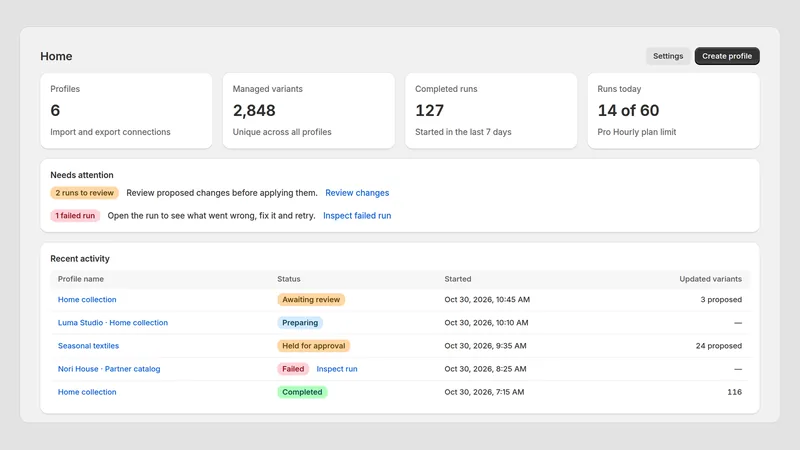Click the Awaiting review status badge
800x450 pixels.
311,299
